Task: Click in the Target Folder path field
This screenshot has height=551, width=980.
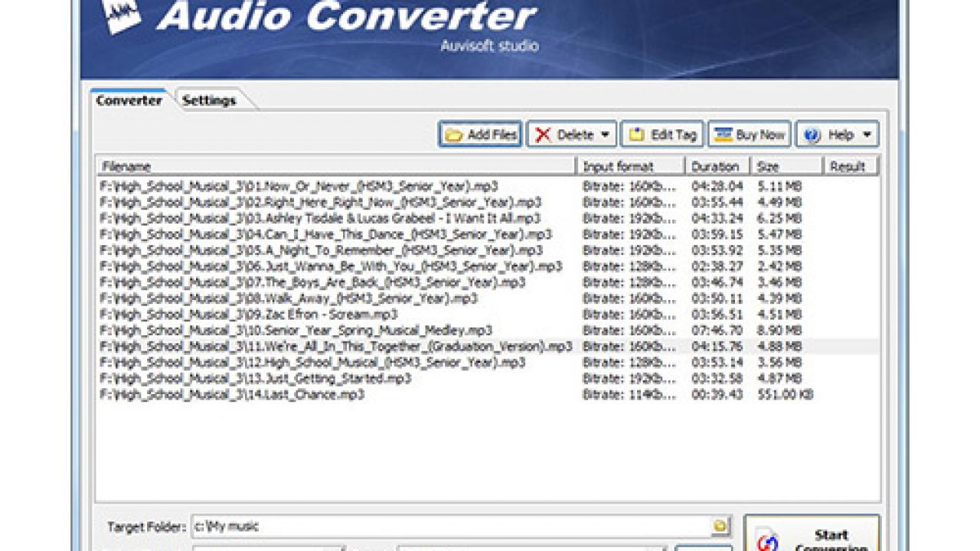Action: 450,527
